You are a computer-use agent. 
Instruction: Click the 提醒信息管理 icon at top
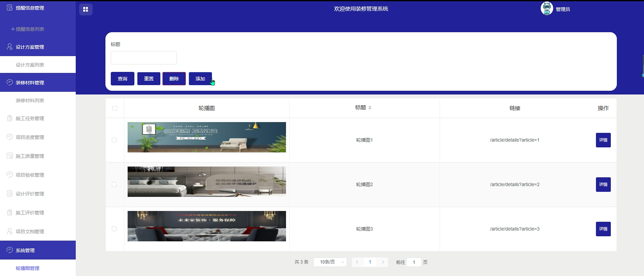pyautogui.click(x=9, y=8)
